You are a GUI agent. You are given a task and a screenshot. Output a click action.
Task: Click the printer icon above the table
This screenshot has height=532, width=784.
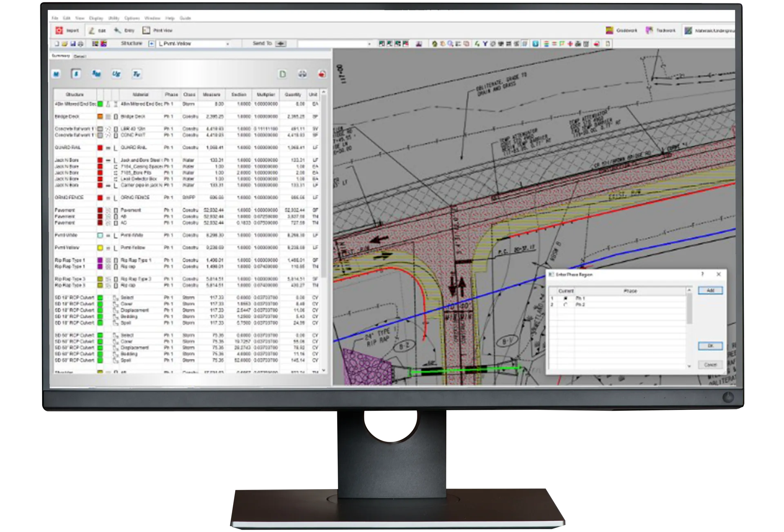302,74
